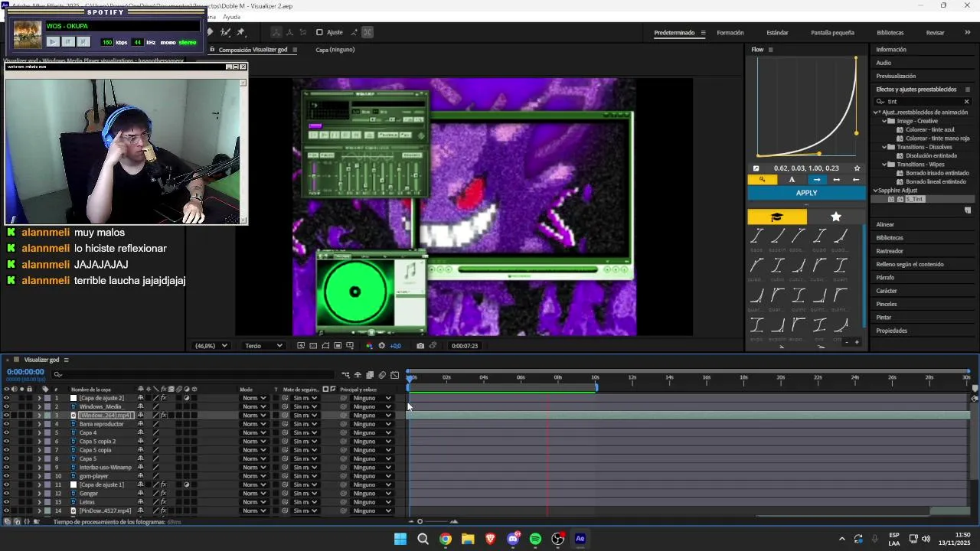Screen dimensions: 980x551
Task: Open the Propiedades panel
Action: (892, 331)
